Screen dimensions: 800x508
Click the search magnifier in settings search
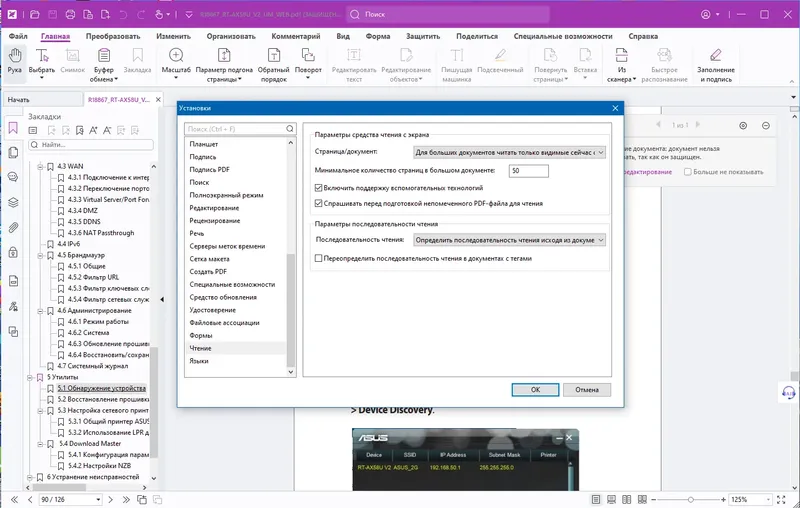[x=290, y=129]
